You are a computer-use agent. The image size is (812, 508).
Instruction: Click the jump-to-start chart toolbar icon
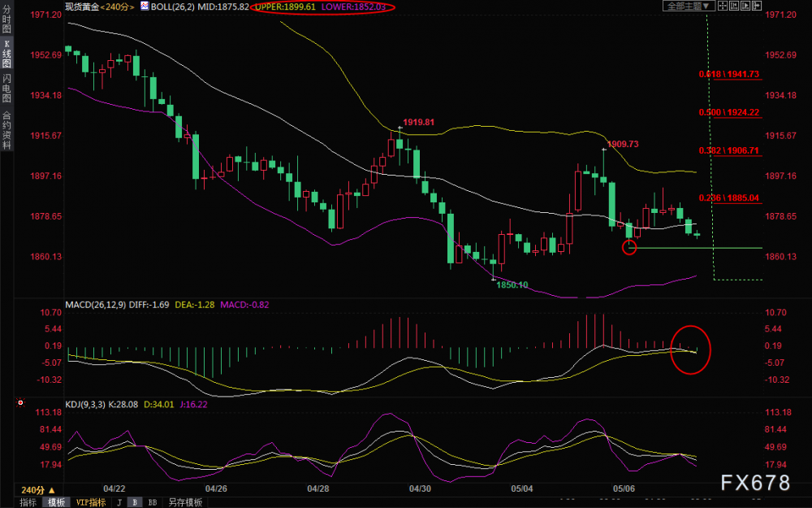click(x=734, y=6)
